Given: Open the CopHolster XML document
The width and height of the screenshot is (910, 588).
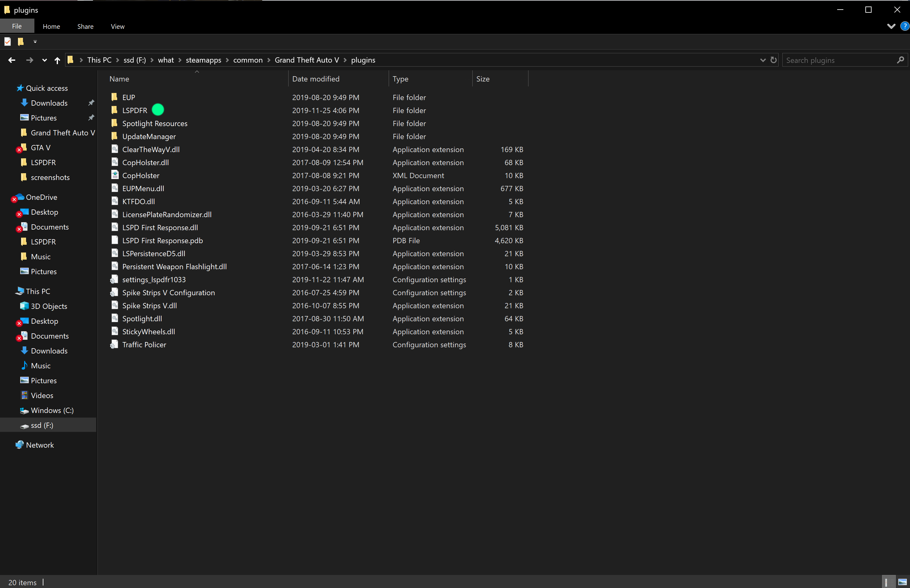Looking at the screenshot, I should pyautogui.click(x=141, y=175).
